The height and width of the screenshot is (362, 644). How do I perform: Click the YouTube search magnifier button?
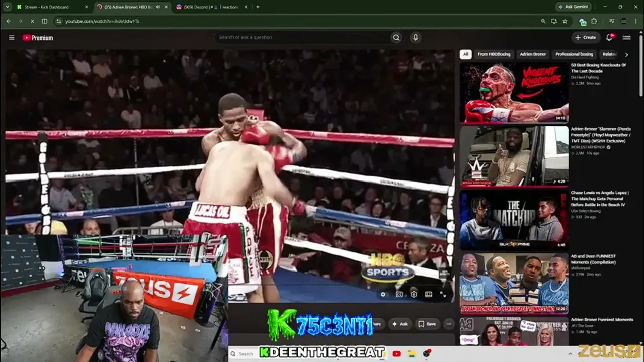[396, 37]
